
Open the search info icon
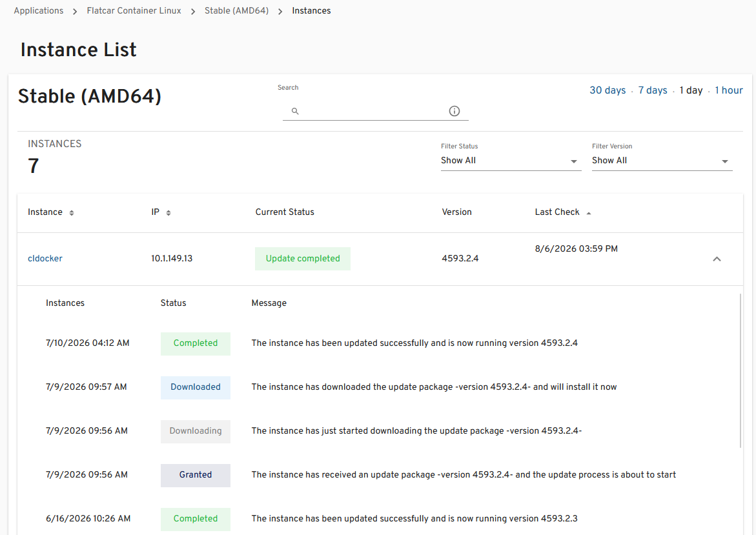pyautogui.click(x=454, y=111)
